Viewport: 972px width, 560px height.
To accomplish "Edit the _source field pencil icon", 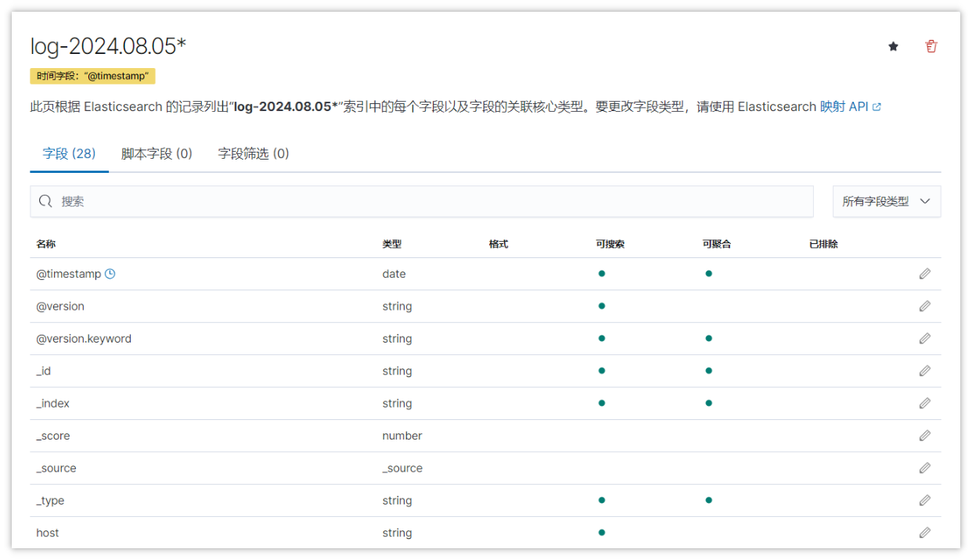I will click(925, 468).
